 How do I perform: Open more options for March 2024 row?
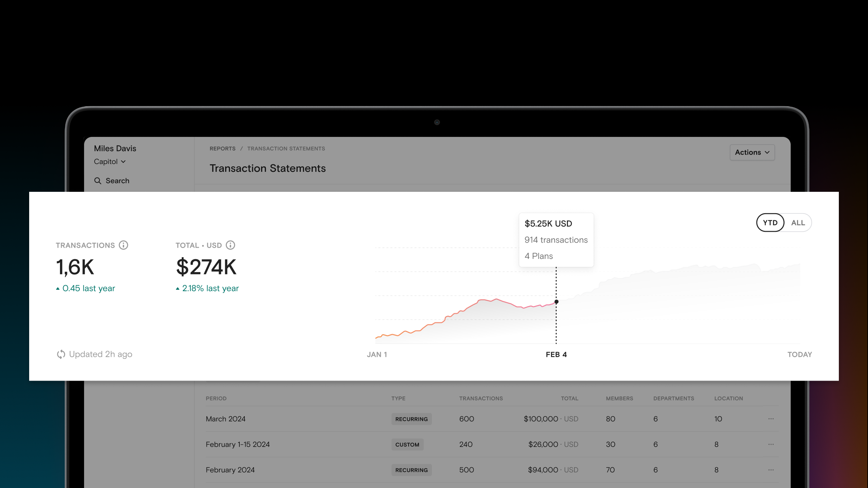click(x=771, y=419)
